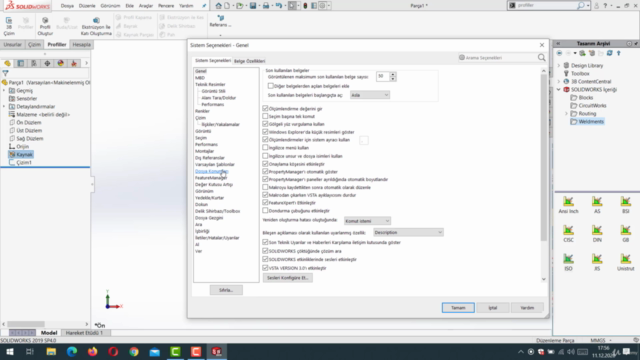Image resolution: width=640 pixels, height=360 pixels.
Task: Open the Referans geometry tool
Action: [220, 21]
